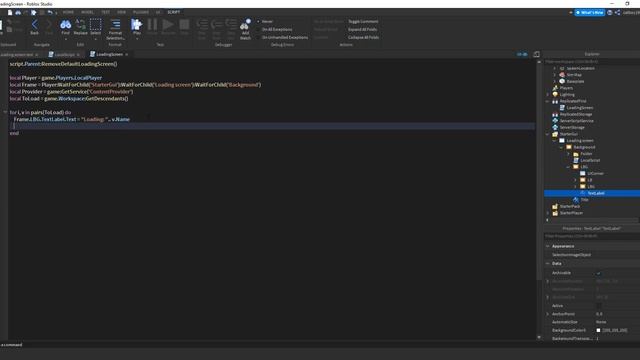Start playtest with the Play icon
The height and width of the screenshot is (360, 640).
click(136, 24)
